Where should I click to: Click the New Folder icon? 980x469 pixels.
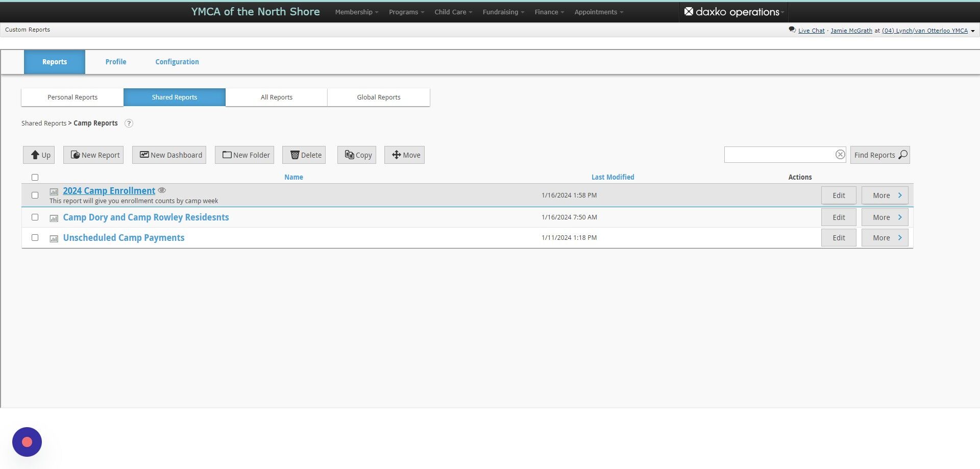(227, 155)
